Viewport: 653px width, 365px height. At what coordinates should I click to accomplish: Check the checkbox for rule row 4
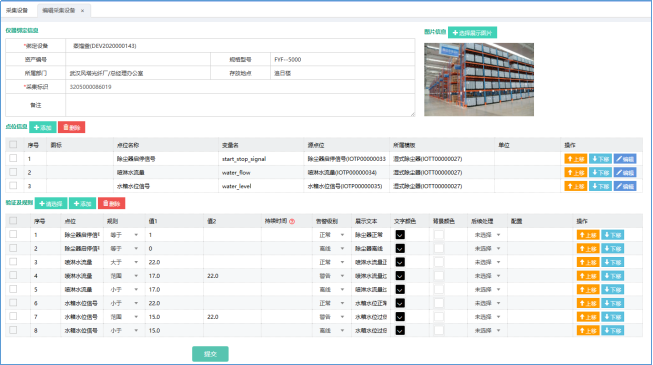(x=13, y=275)
